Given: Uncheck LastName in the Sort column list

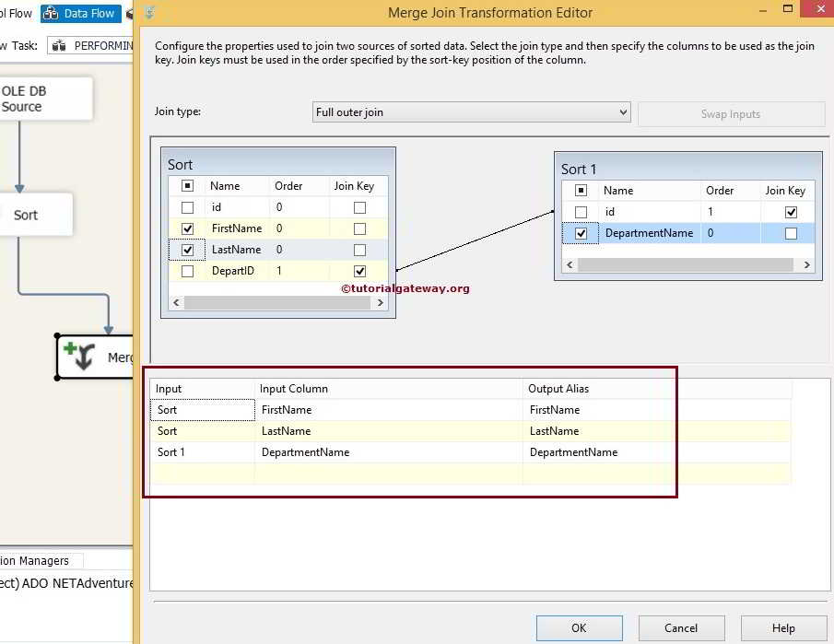Looking at the screenshot, I should (187, 249).
